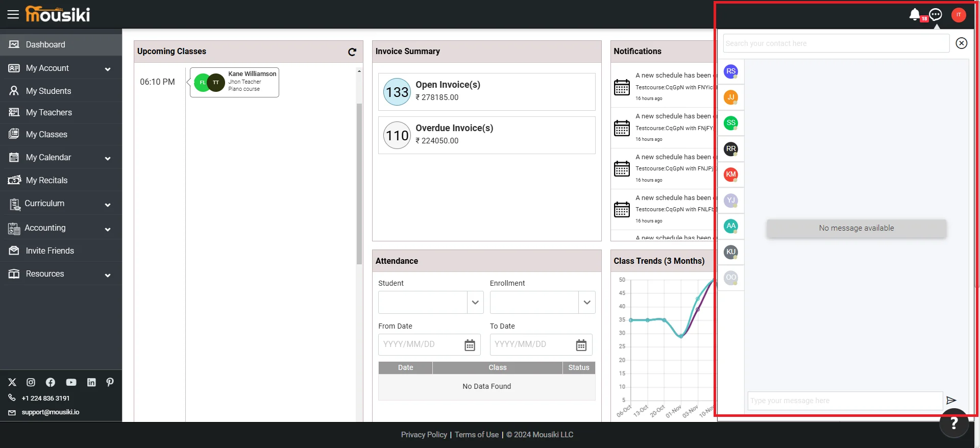Visit Mousiki's LinkedIn page
The image size is (980, 448).
click(x=91, y=382)
